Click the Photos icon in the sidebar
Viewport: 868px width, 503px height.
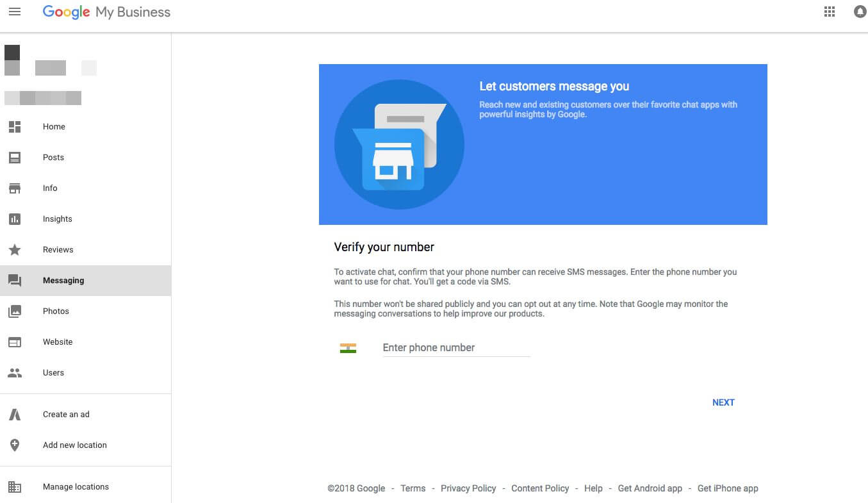tap(15, 311)
